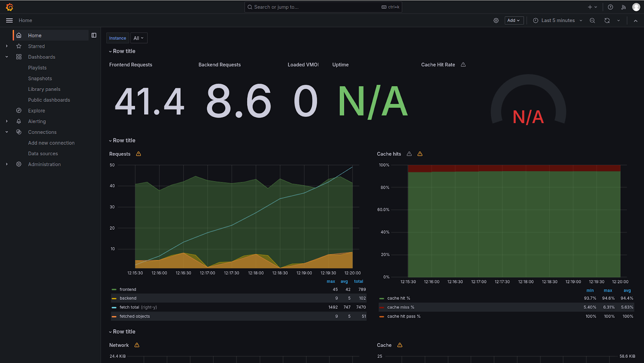Select Explore from the sidebar
The width and height of the screenshot is (644, 363).
point(36,110)
